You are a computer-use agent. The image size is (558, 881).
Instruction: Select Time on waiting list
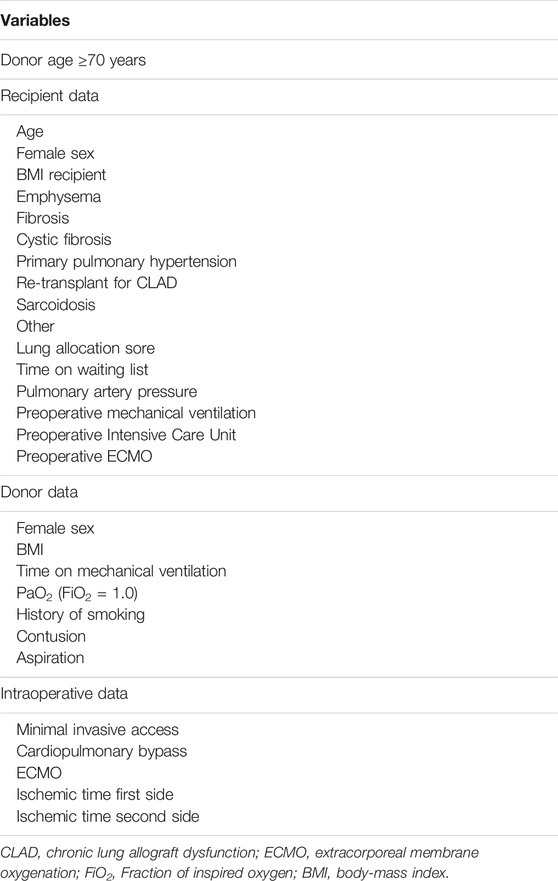click(x=82, y=370)
